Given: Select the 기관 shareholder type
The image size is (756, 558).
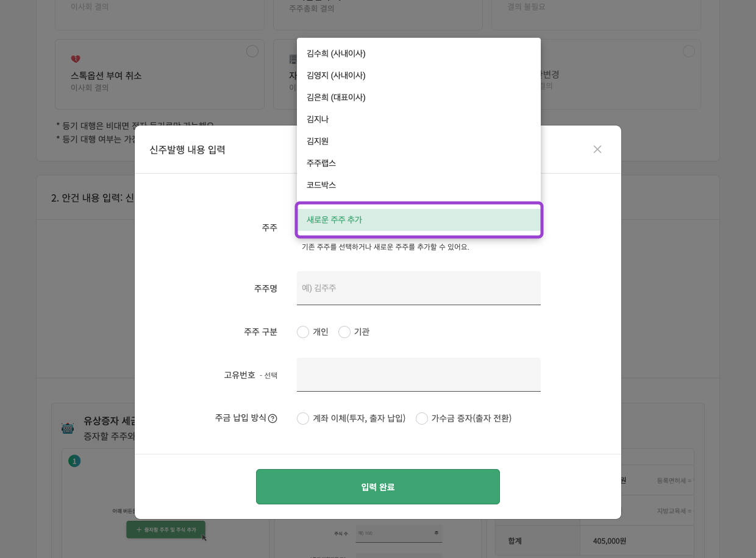Looking at the screenshot, I should (344, 332).
